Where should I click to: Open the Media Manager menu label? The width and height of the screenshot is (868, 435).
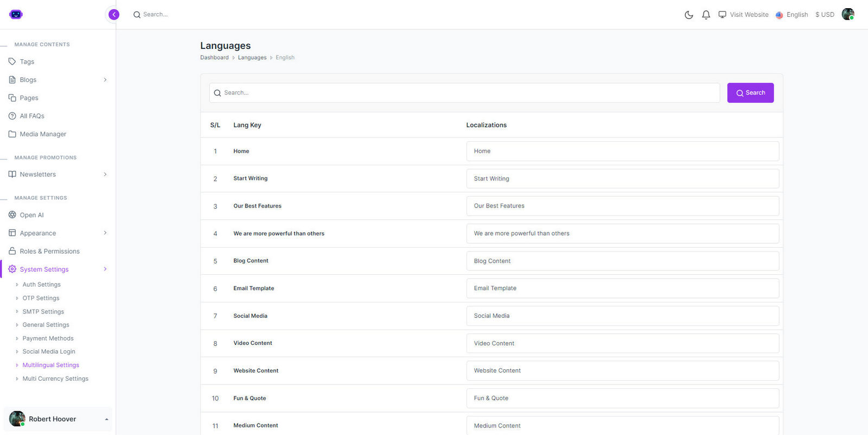[x=43, y=134]
